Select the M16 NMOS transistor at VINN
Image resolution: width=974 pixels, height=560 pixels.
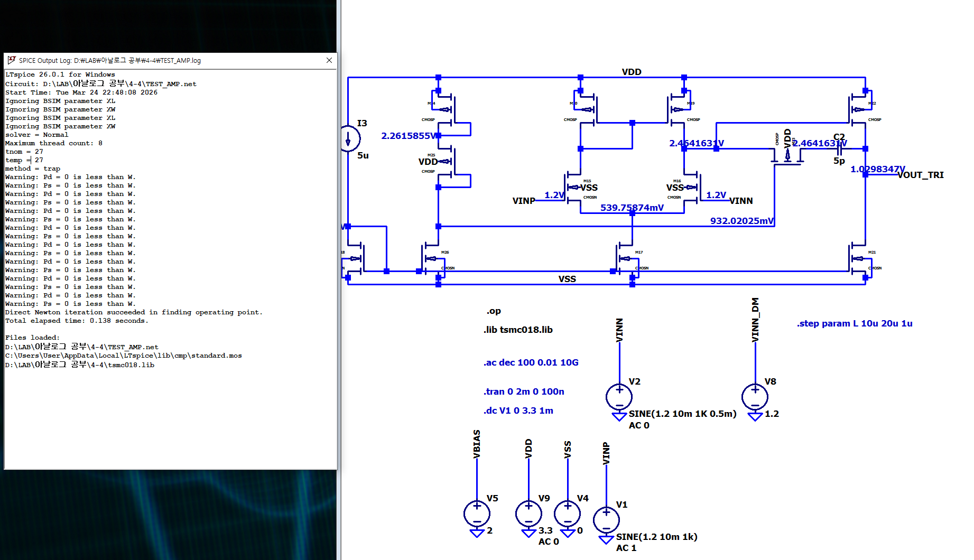691,188
